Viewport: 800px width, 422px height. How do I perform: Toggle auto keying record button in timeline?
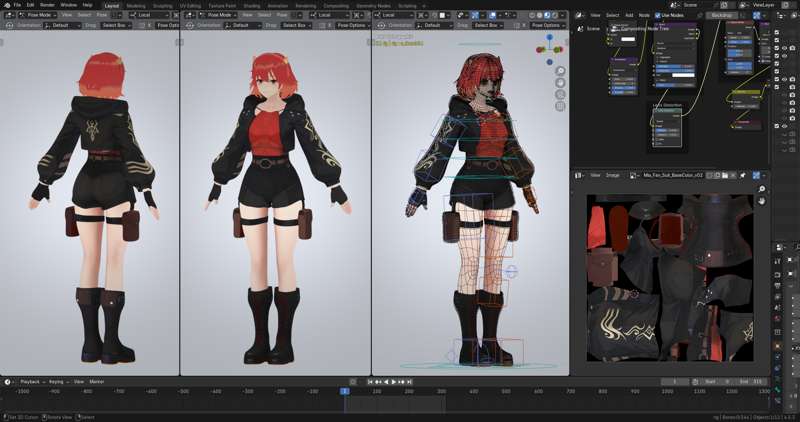(353, 382)
